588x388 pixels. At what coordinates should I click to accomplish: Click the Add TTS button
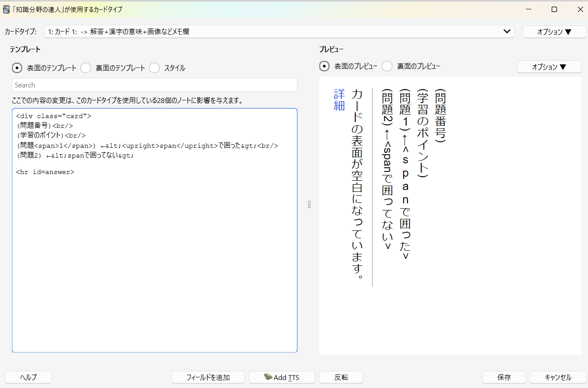[282, 377]
